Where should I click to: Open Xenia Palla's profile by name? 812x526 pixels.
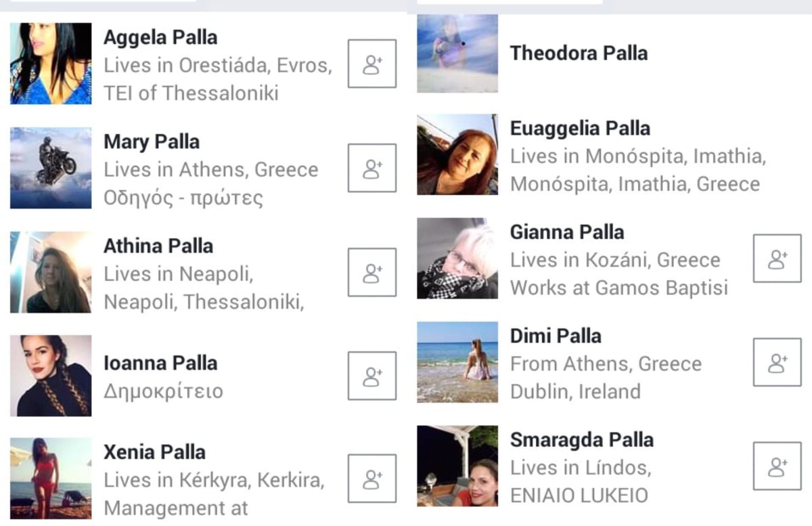pyautogui.click(x=155, y=452)
